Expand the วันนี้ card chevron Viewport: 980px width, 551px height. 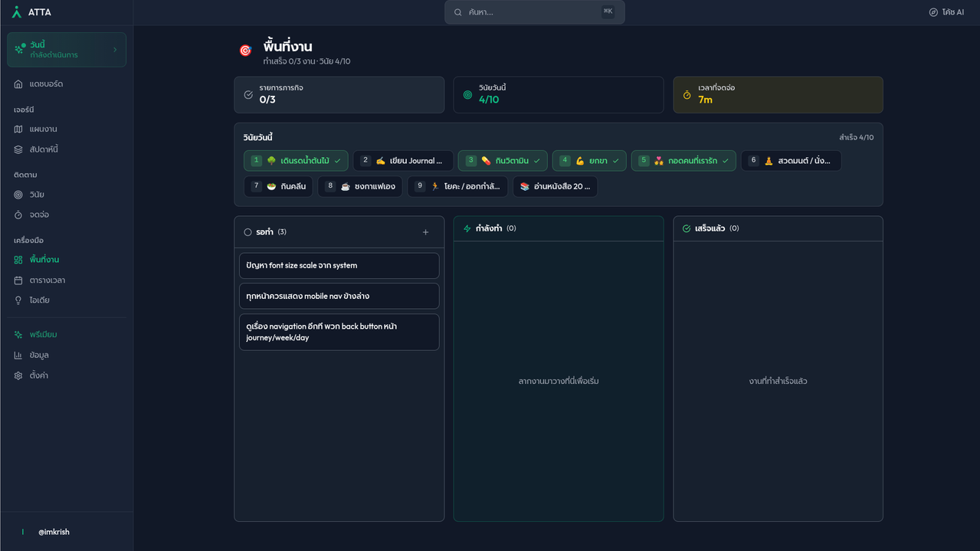[115, 50]
